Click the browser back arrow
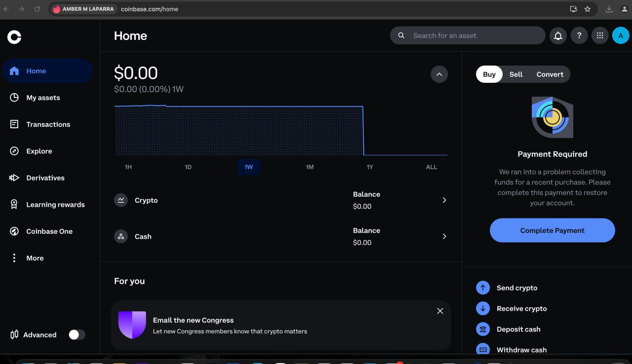Viewport: 632px width, 364px height. 6,9
